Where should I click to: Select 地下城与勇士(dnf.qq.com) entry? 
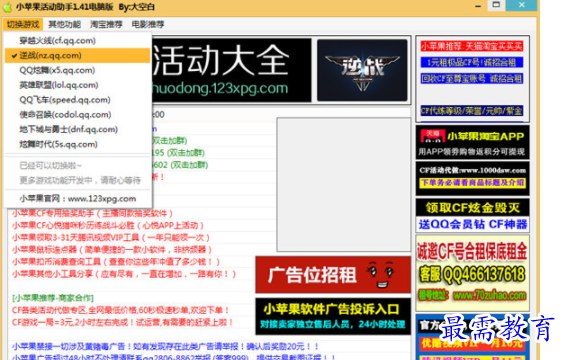(77, 129)
